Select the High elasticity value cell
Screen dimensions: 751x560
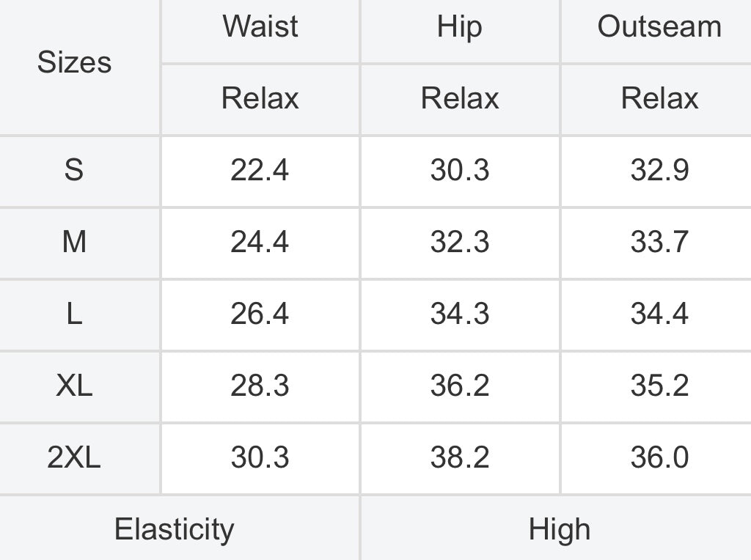[559, 529]
